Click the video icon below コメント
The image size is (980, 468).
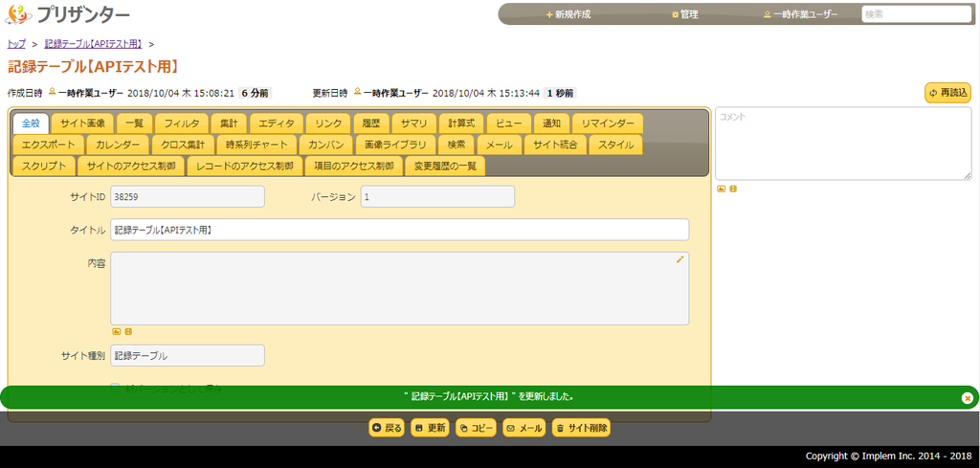click(733, 189)
